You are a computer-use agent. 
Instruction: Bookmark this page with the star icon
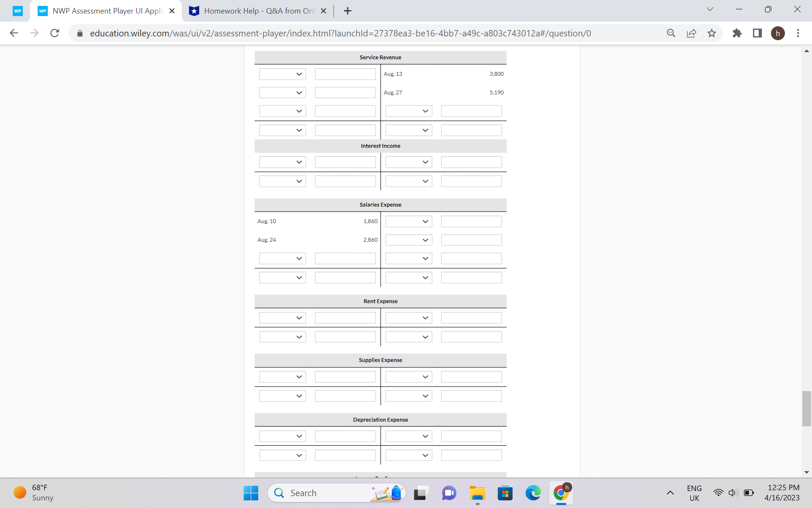click(712, 33)
